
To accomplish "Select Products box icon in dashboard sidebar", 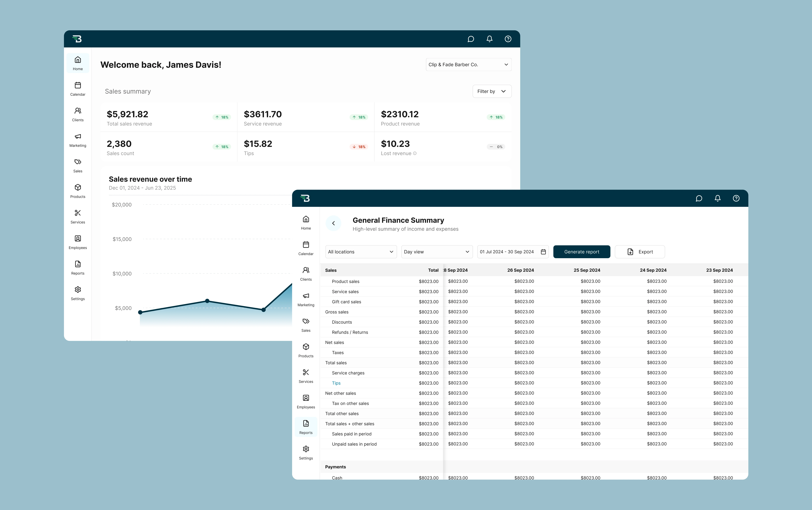I will [x=78, y=191].
